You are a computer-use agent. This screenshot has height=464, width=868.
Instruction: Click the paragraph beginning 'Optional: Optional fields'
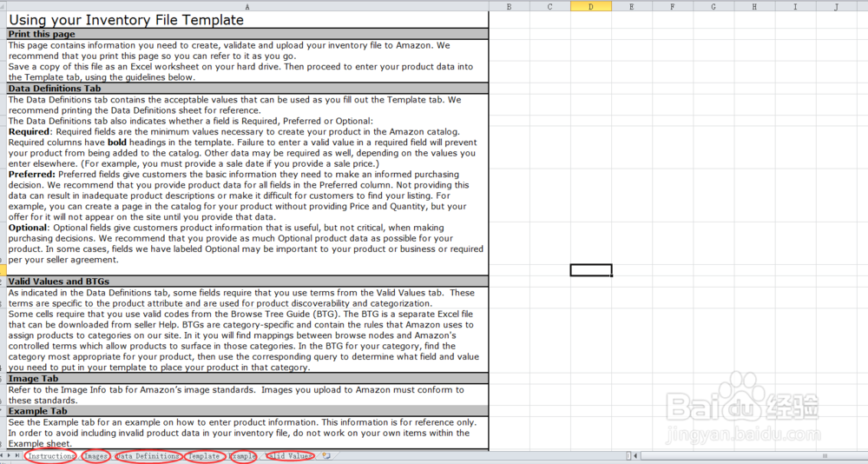246,243
